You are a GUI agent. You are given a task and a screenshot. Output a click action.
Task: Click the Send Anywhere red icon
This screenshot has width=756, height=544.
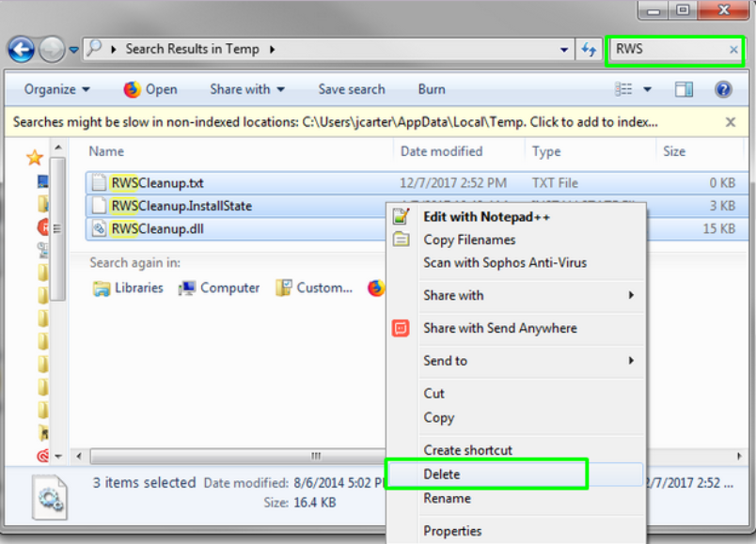[x=399, y=328]
